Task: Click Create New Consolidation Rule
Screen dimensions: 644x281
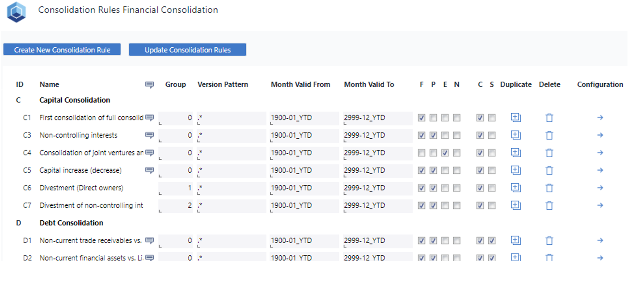Action: click(x=61, y=49)
